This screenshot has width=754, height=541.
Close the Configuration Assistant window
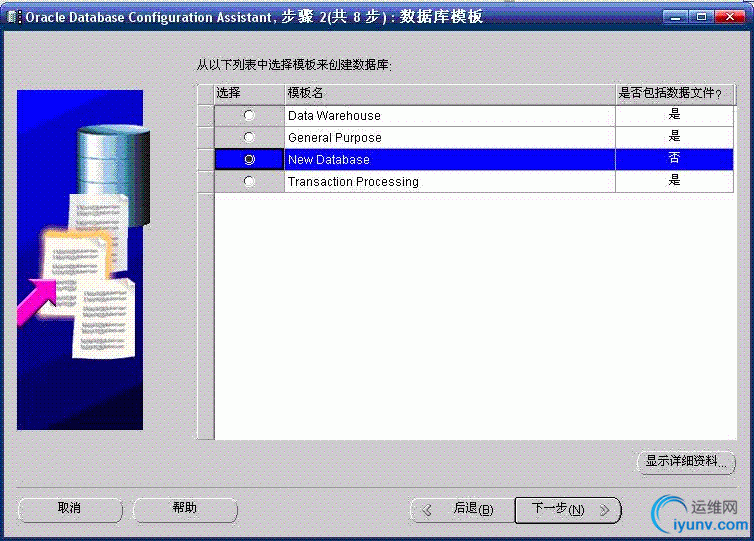(729, 17)
